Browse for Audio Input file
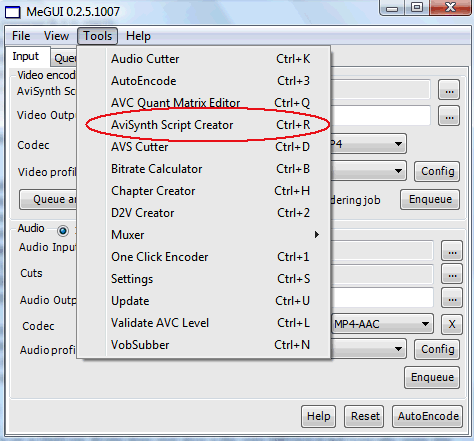This screenshot has height=441, width=474. [452, 251]
